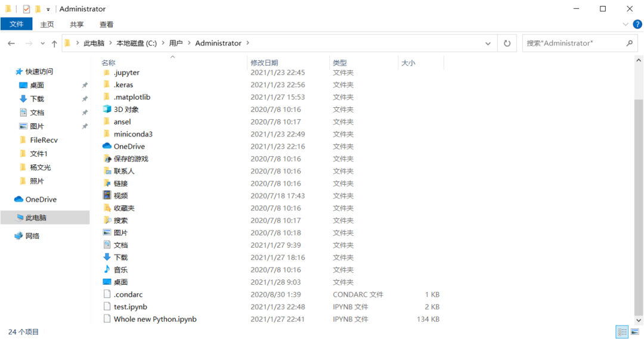Image resolution: width=644 pixels, height=339 pixels.
Task: Open the 主页 ribbon tab
Action: coord(47,24)
